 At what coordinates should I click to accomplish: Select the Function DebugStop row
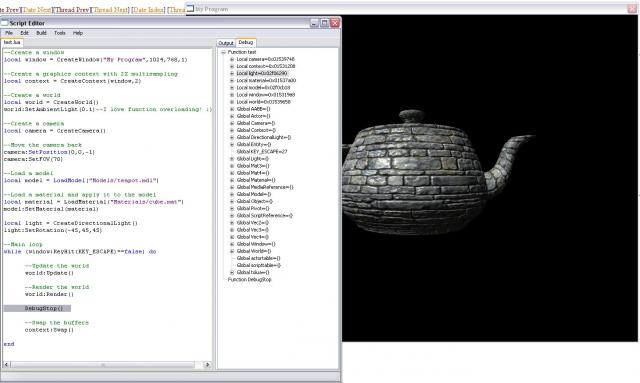[249, 280]
